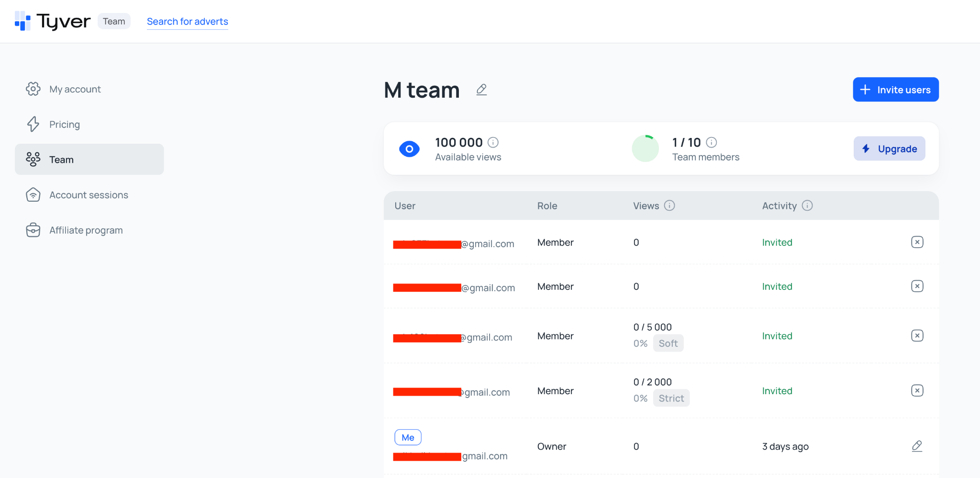Remove the first invited member with 0 views

click(917, 242)
